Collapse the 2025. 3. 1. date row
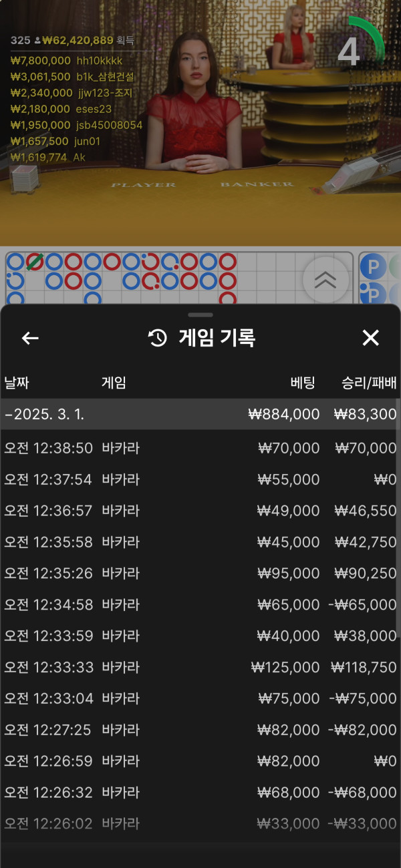The height and width of the screenshot is (868, 401). (x=199, y=415)
